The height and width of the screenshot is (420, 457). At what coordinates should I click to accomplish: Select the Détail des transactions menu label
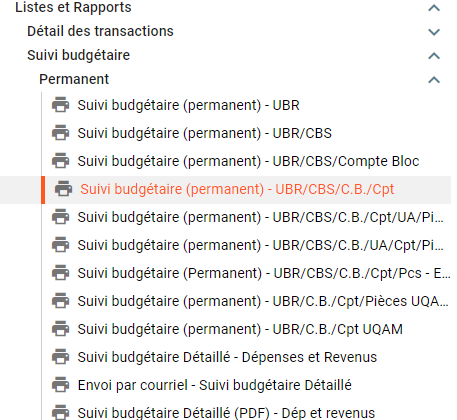100,31
